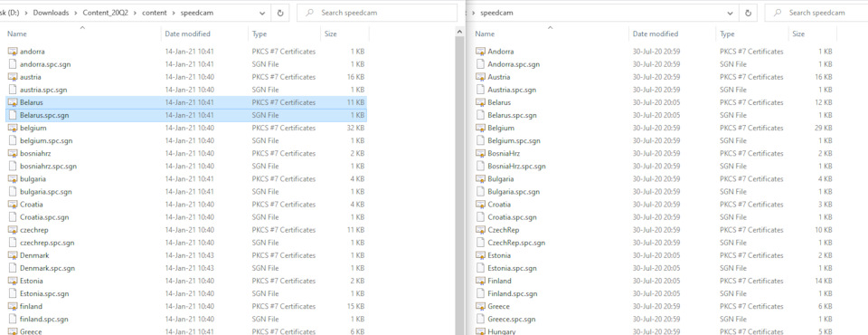Click the bulgaria certificate icon in left window
Image resolution: width=868 pixels, height=335 pixels.
(13, 179)
